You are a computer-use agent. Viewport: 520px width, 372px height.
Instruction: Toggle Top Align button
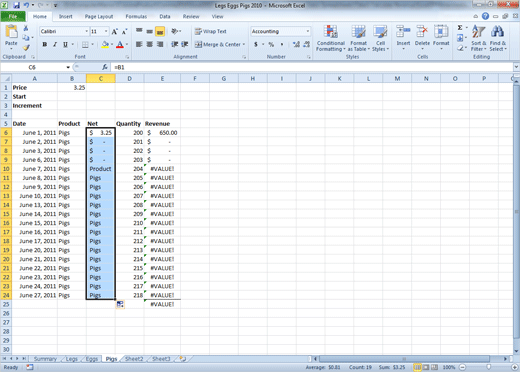[139, 31]
